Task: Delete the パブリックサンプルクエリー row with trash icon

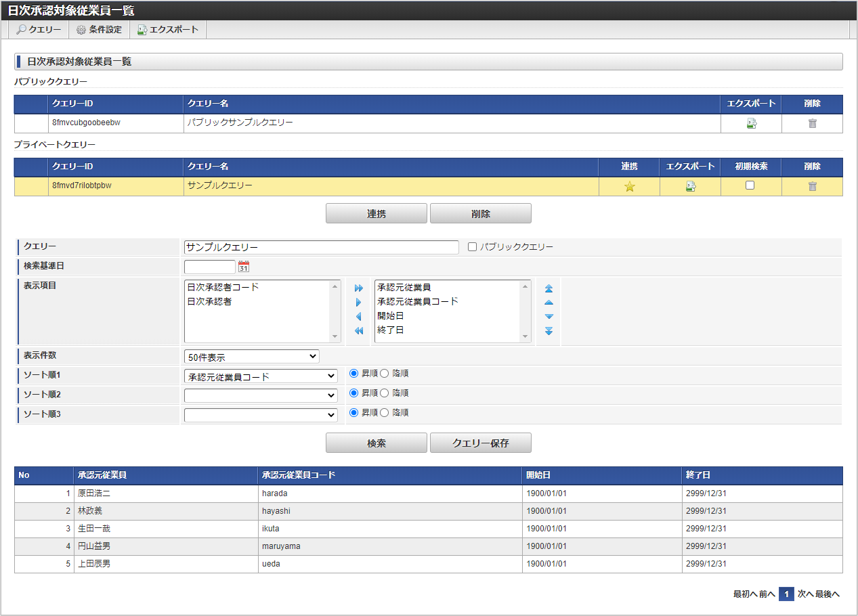Action: (812, 123)
